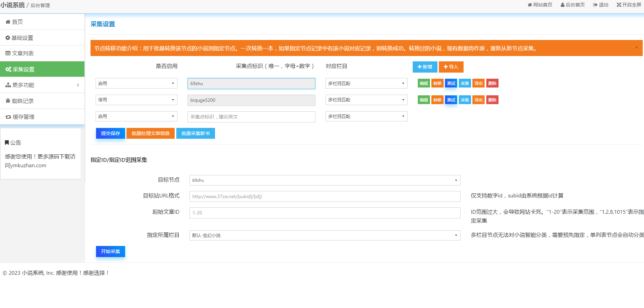Click 转移 button for 69shu row
644x308 pixels.
tap(437, 83)
